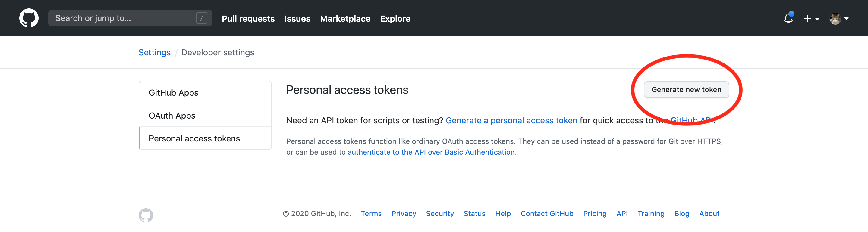Open the notifications bell
The image size is (868, 232).
click(788, 18)
